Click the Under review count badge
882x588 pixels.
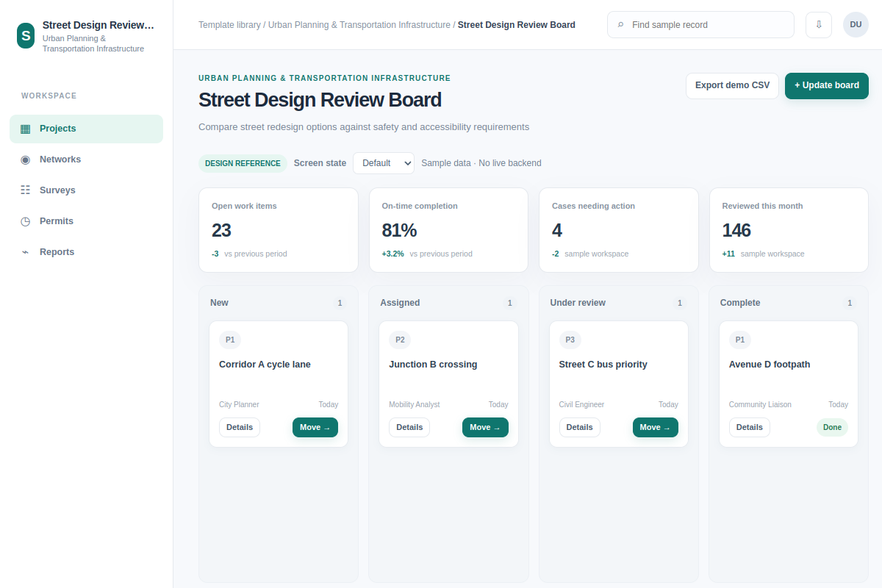coord(680,303)
